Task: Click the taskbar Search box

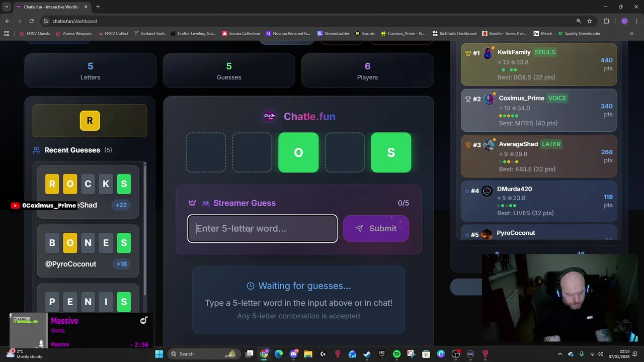Action: tap(203, 354)
